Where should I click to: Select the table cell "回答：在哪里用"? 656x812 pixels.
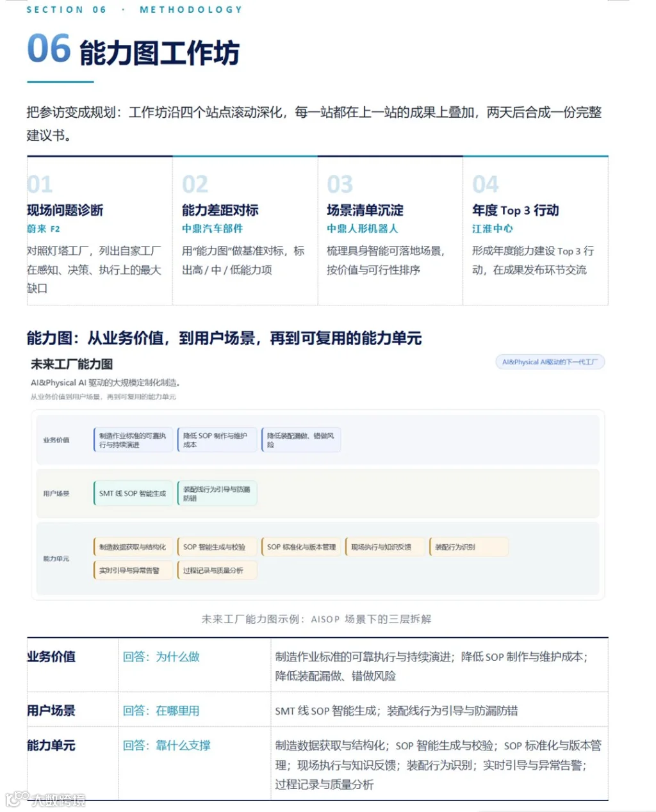tap(161, 710)
